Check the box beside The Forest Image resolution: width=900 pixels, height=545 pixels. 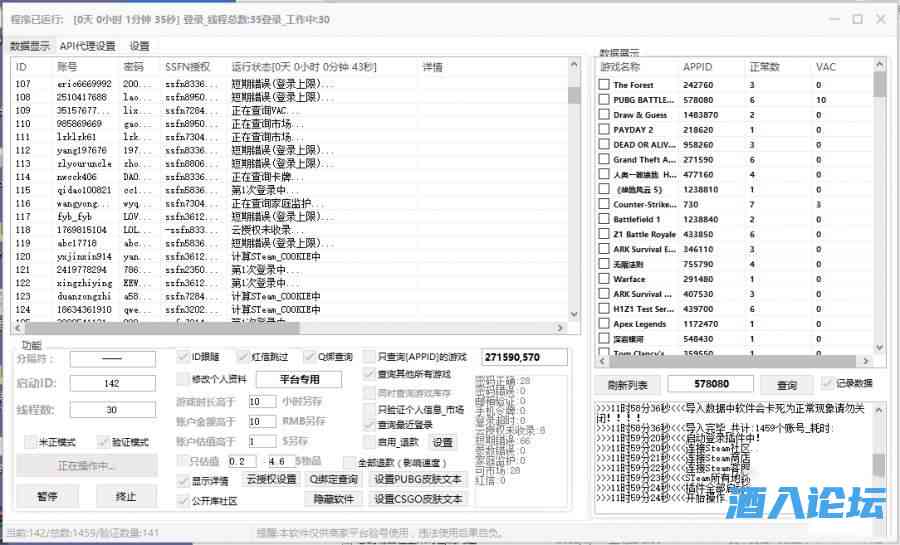[x=604, y=85]
